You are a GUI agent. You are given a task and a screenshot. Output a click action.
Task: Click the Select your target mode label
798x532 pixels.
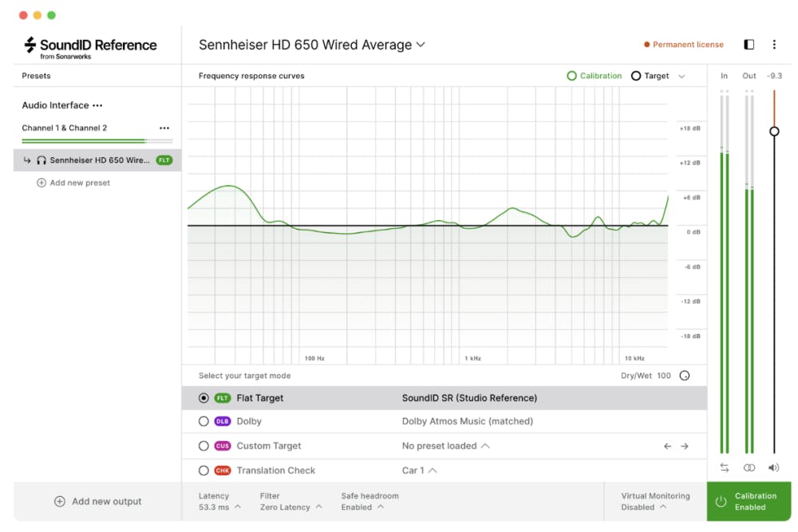(244, 376)
